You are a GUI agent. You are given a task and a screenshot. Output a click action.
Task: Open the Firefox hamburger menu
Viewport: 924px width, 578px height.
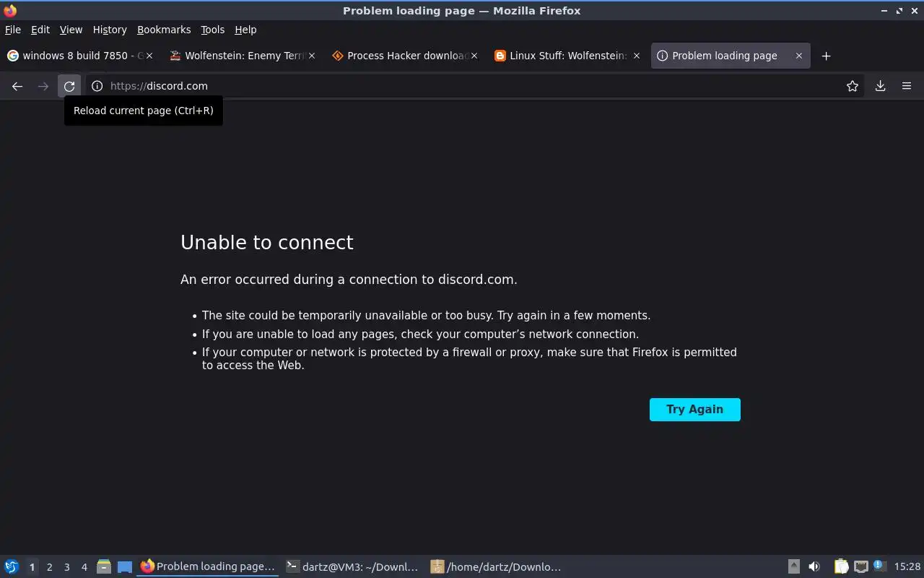[907, 86]
